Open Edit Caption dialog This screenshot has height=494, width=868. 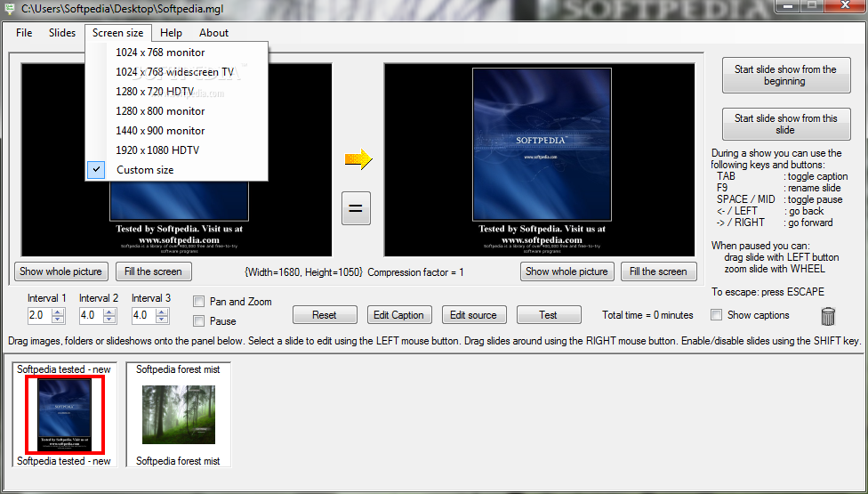(398, 314)
